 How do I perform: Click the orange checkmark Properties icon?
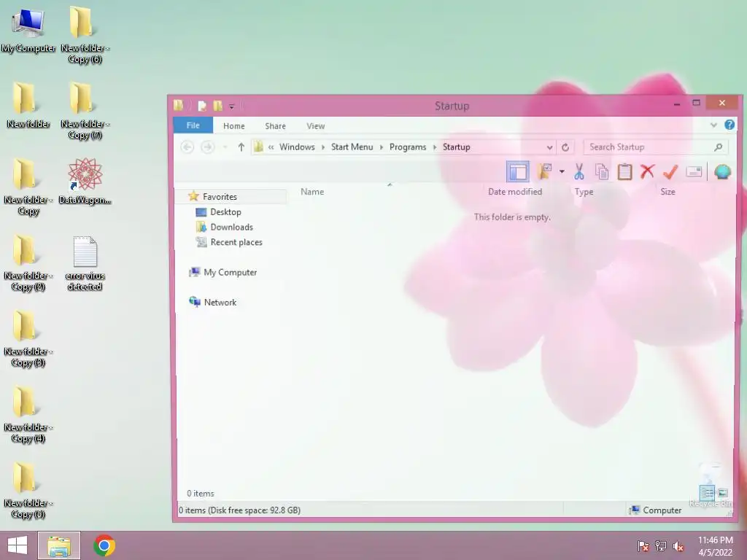click(670, 171)
